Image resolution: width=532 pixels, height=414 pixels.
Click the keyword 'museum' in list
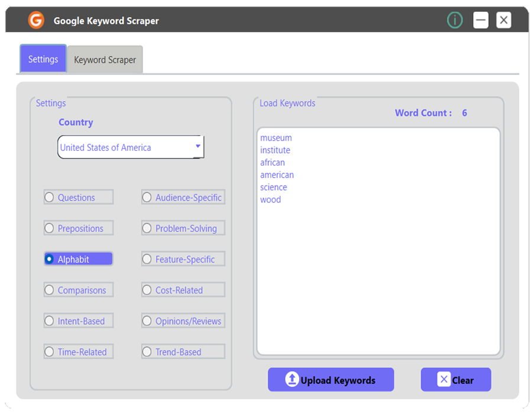(276, 138)
